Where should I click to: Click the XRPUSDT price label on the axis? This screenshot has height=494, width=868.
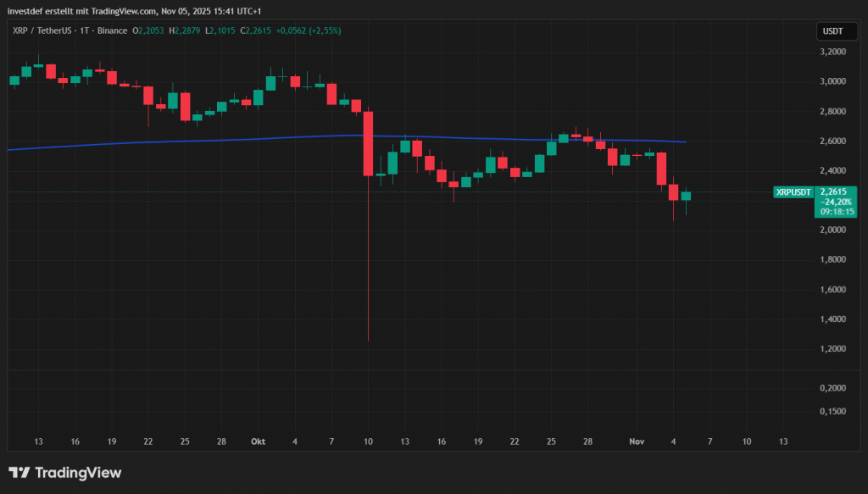(793, 192)
